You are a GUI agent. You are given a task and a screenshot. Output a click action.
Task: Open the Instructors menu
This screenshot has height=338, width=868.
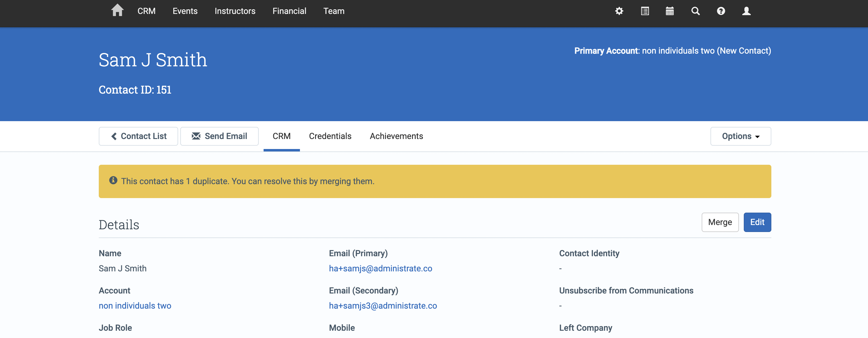pyautogui.click(x=235, y=11)
